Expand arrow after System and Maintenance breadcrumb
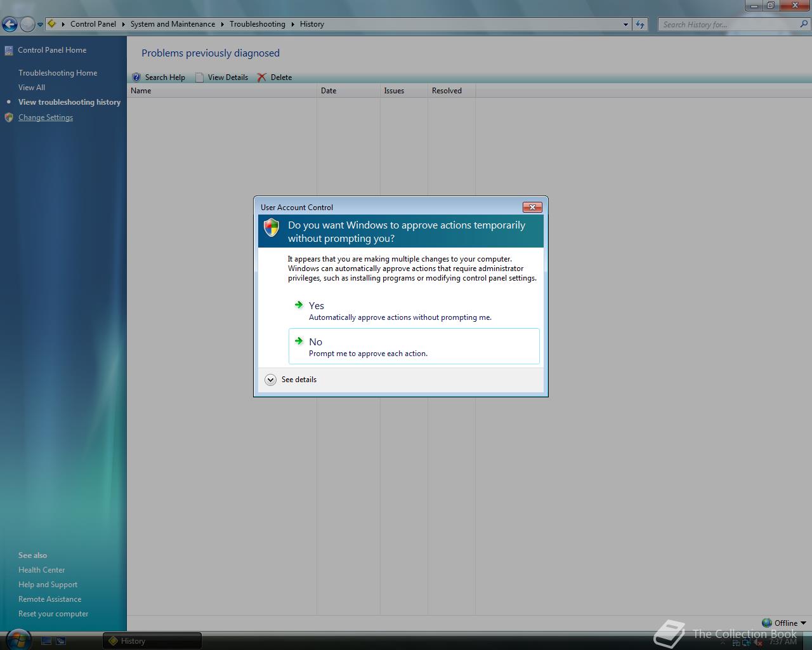Viewport: 812px width, 650px height. (223, 24)
